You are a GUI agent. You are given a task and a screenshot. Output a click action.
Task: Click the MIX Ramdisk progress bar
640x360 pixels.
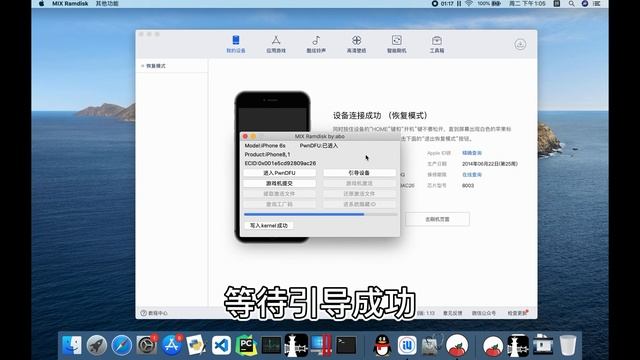(320, 214)
